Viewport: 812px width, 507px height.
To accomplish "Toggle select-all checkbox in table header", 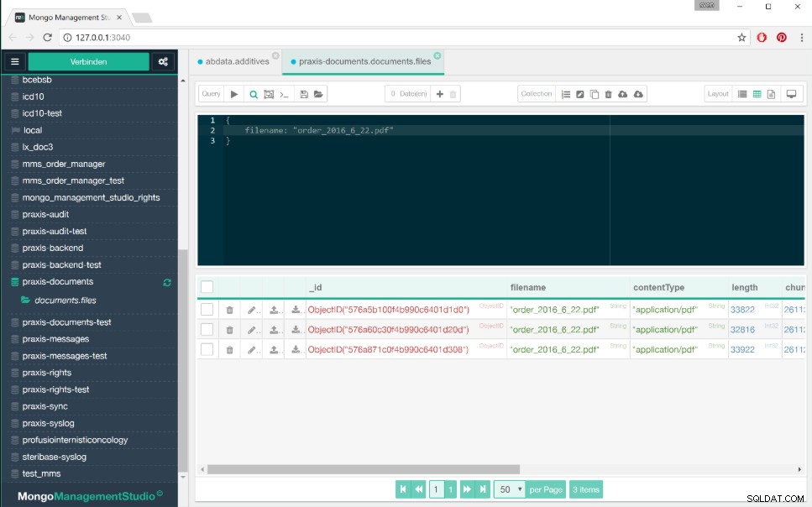I will pyautogui.click(x=207, y=287).
